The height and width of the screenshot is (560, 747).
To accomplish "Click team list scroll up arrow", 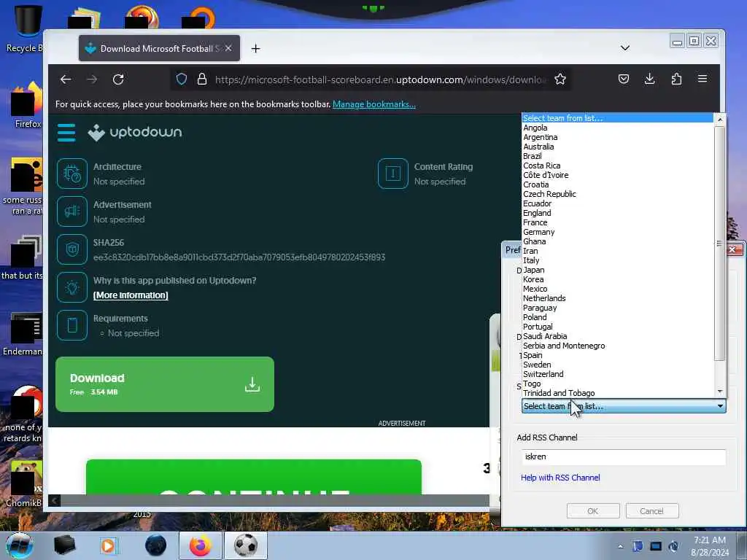I will click(x=720, y=120).
